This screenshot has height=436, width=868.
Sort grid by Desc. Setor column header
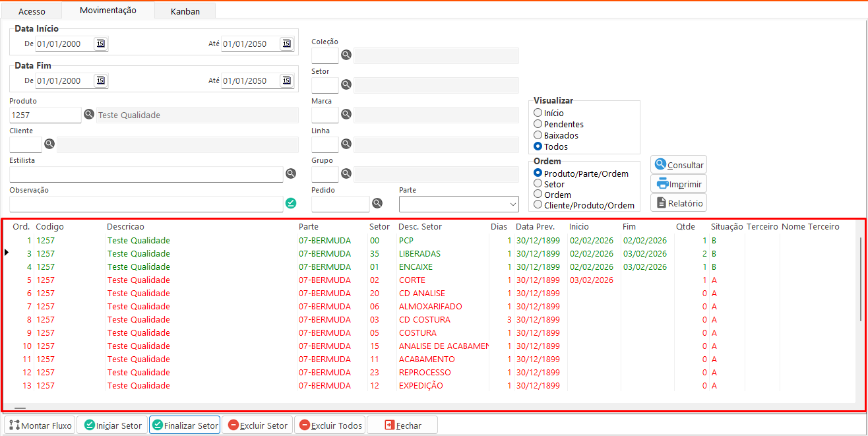[x=420, y=227]
